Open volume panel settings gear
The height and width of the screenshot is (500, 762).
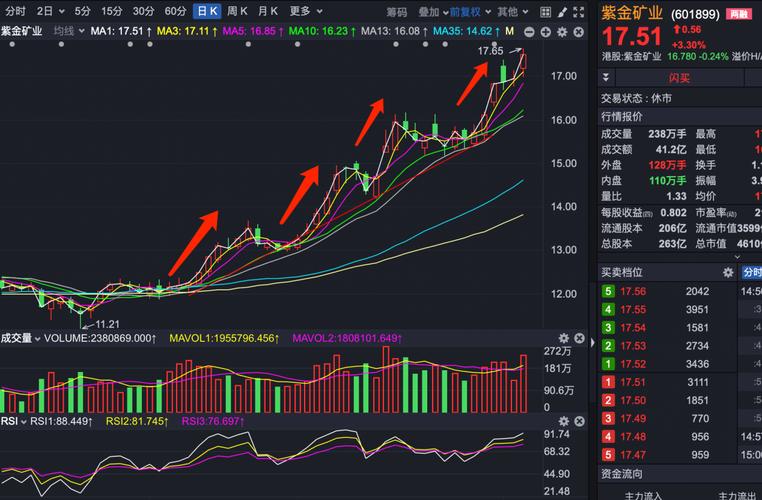pos(564,338)
